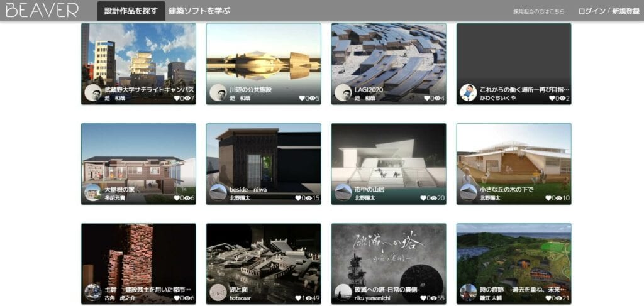
Task: Click title text 川辺の公共施設
Action: point(250,90)
